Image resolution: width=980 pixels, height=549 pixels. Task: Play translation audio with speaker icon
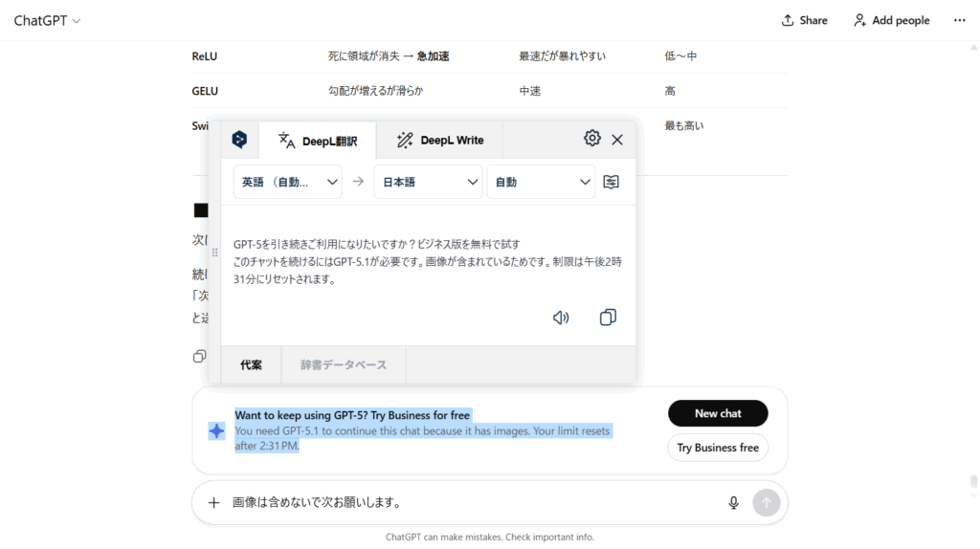click(561, 318)
